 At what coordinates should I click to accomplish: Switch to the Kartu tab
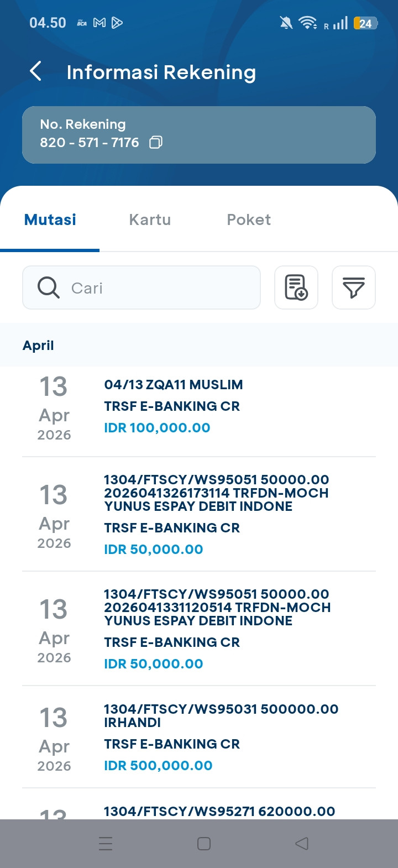(x=150, y=219)
